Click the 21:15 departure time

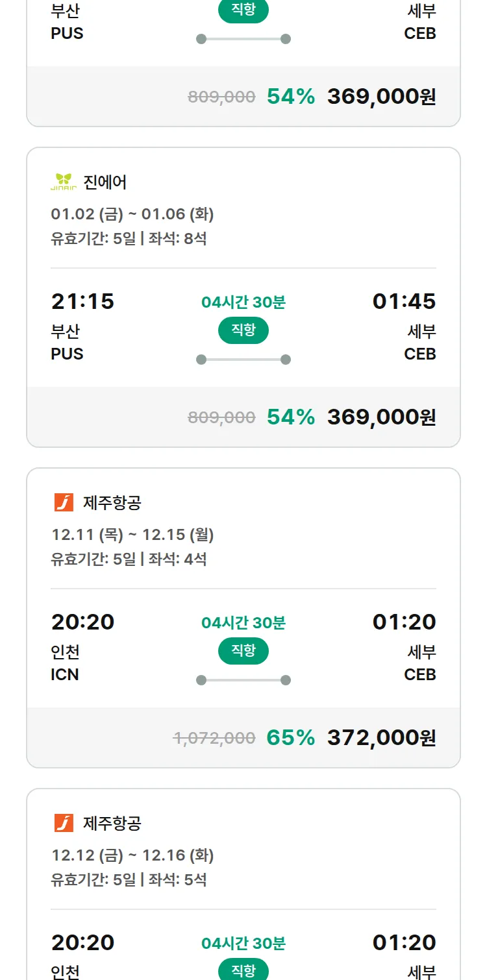click(x=82, y=302)
